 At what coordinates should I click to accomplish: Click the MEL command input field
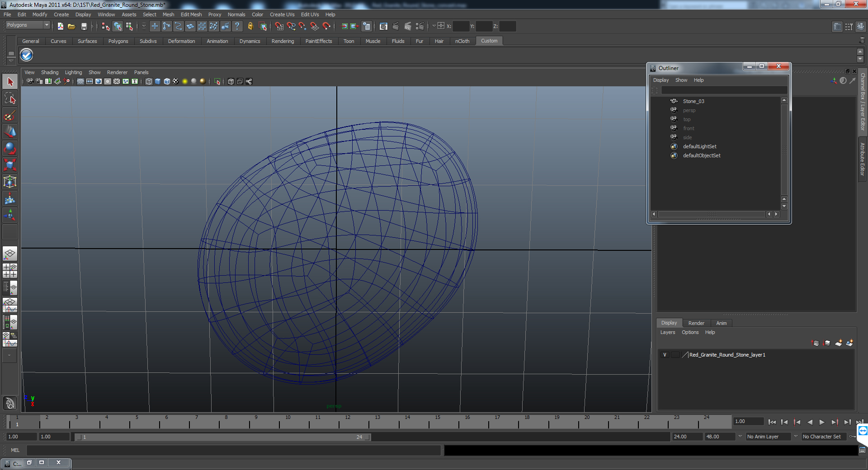pos(234,450)
